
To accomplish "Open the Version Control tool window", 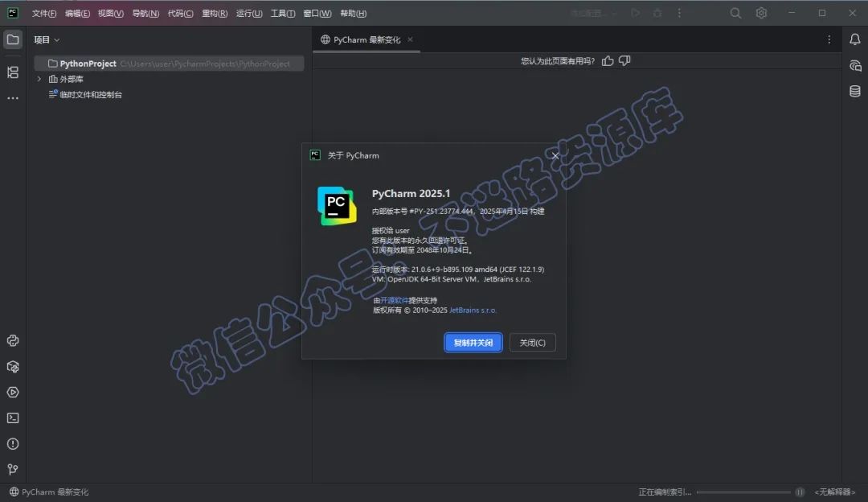I will [13, 469].
